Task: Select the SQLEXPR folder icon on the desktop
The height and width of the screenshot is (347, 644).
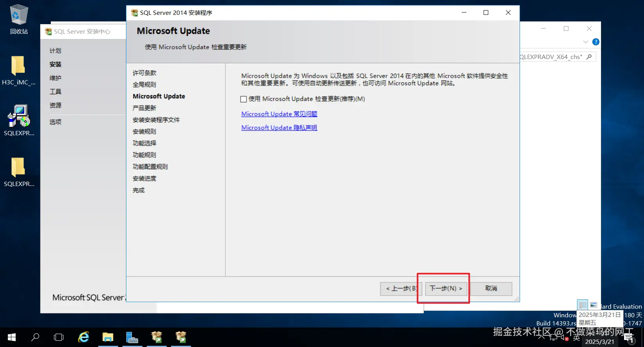Action: point(19,172)
